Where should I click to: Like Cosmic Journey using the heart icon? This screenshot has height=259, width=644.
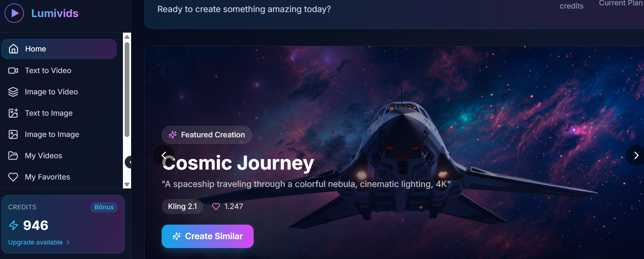pos(216,206)
